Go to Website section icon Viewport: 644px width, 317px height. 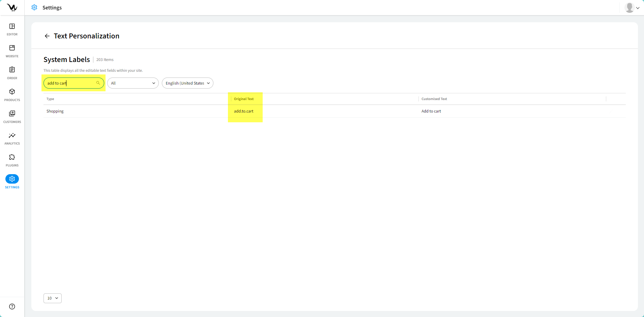click(12, 48)
